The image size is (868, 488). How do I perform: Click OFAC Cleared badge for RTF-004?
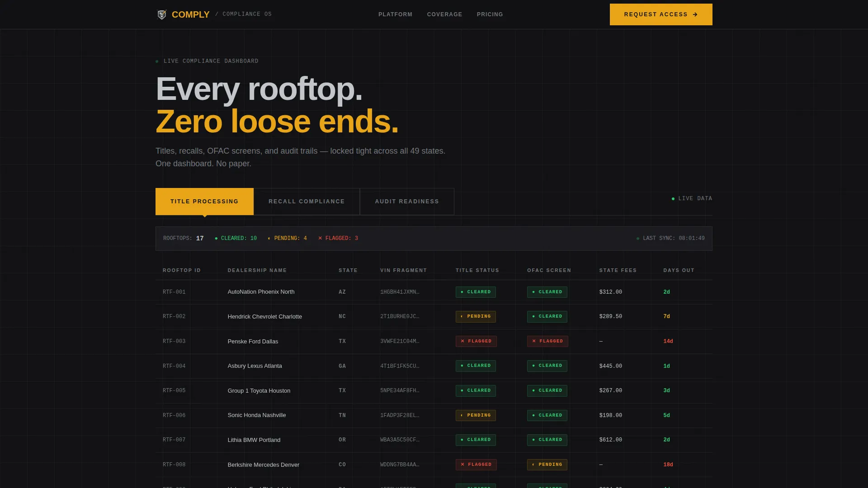[x=547, y=366]
